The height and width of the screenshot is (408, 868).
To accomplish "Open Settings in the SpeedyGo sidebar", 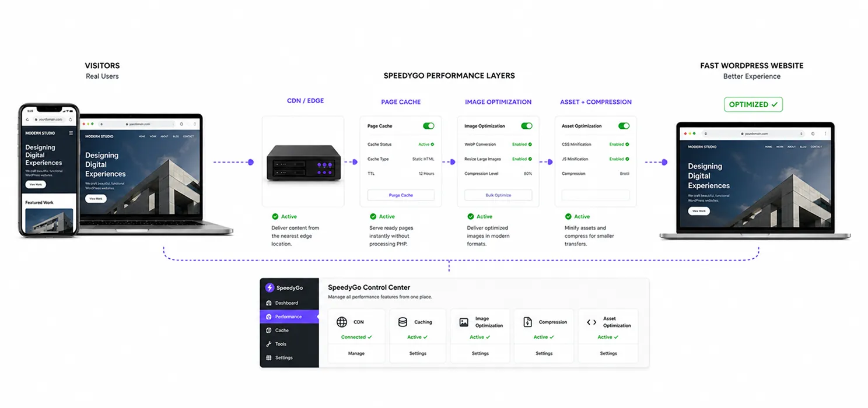I will pos(289,358).
